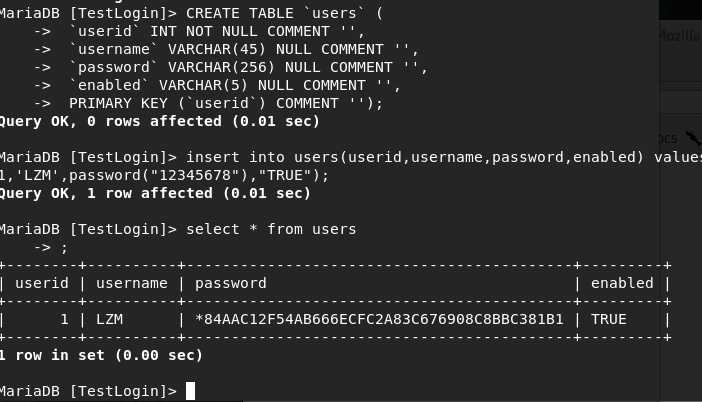
Task: Click the "select * from users" command text
Action: pyautogui.click(x=271, y=229)
